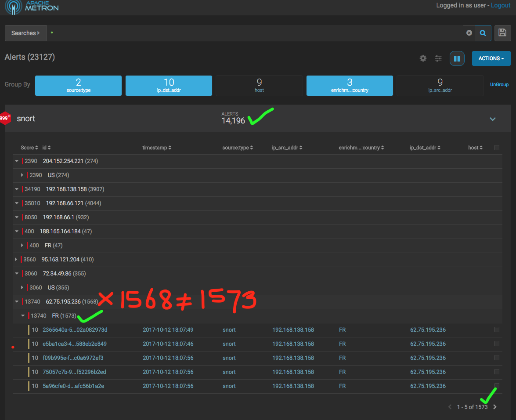Screen dimensions: 516x420
Task: Collapse the 204.152.254.221 group
Action: [x=17, y=161]
